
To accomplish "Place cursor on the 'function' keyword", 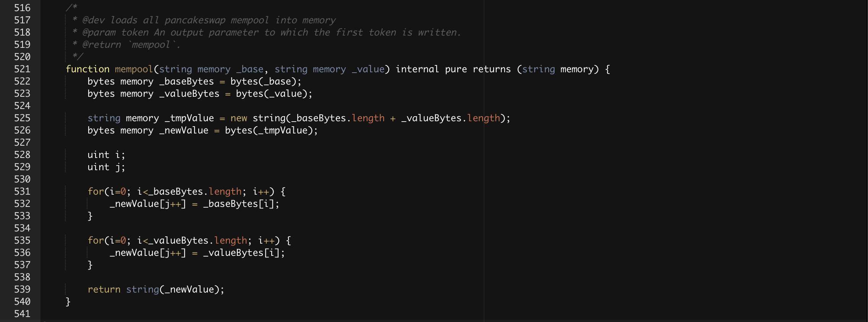I will click(87, 69).
